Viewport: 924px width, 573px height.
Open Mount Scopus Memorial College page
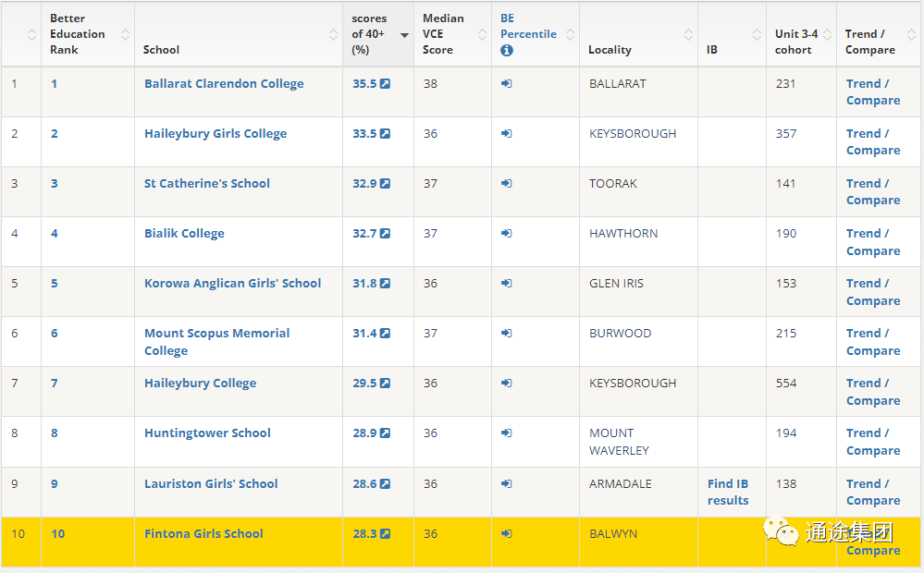216,342
